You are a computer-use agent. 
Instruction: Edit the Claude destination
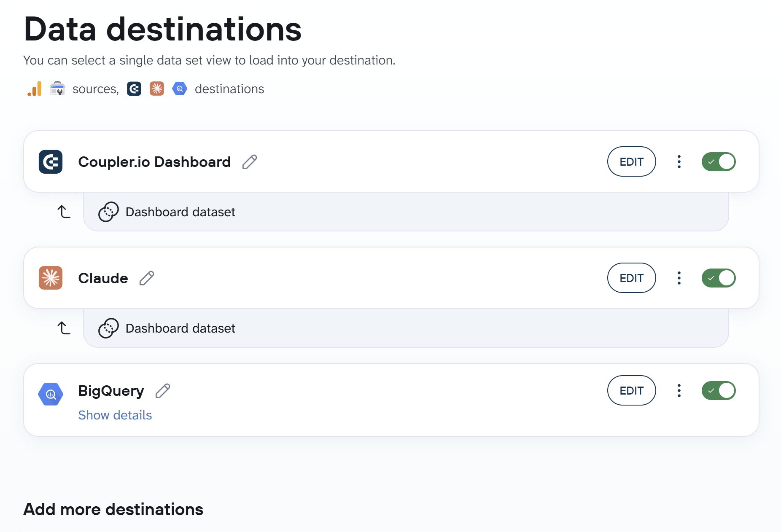click(x=632, y=278)
